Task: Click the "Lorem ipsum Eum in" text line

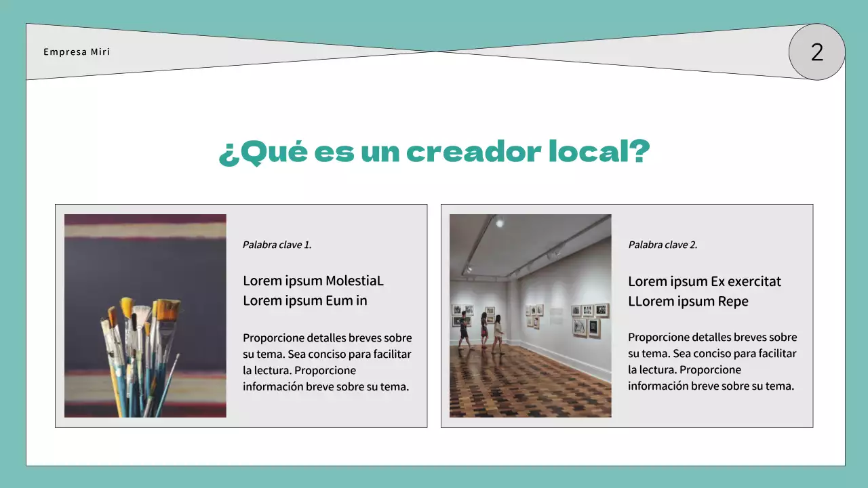Action: [x=304, y=301]
